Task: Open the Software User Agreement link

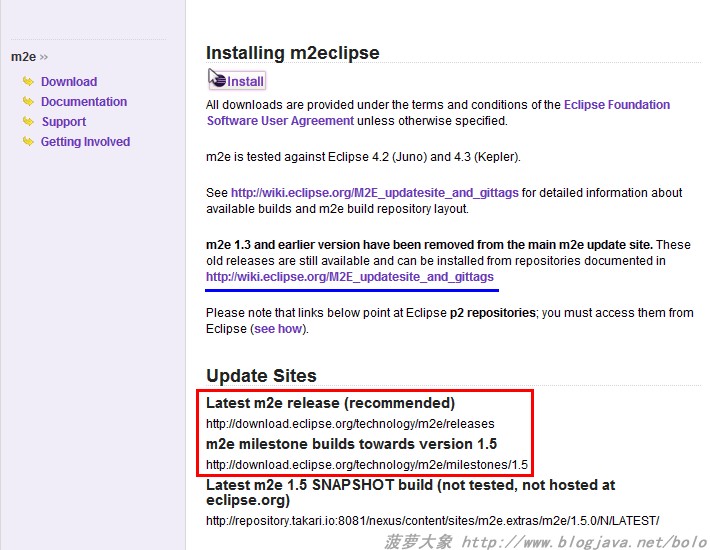Action: click(280, 121)
